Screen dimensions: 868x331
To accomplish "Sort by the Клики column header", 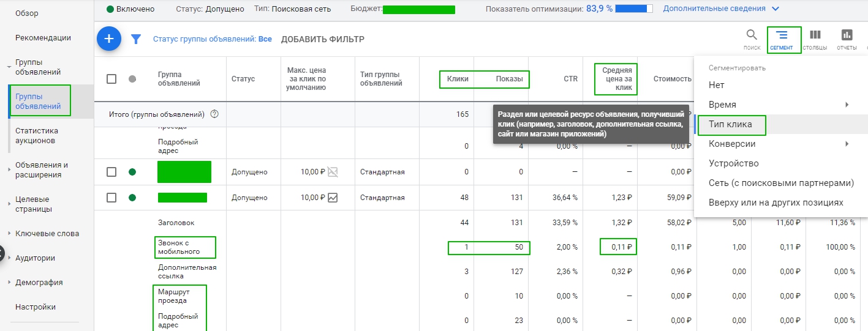I will (458, 79).
